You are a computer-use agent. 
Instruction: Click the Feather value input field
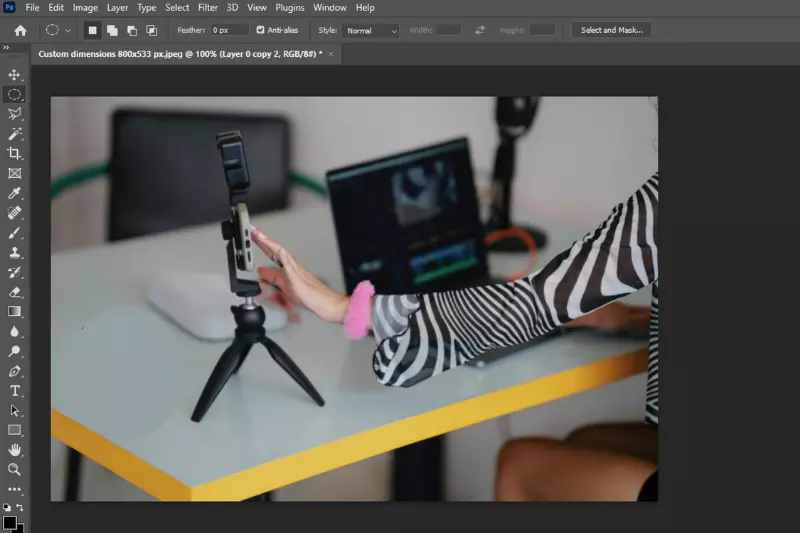click(230, 30)
